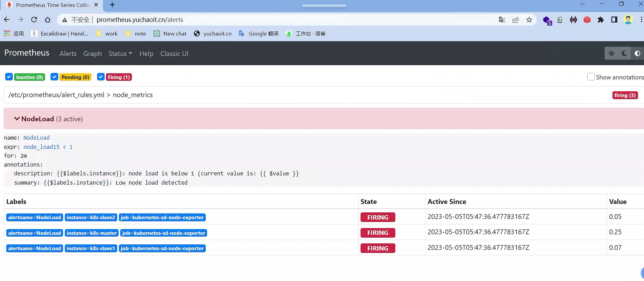Open the Status dropdown menu
Image resolution: width=644 pixels, height=281 pixels.
coord(120,54)
